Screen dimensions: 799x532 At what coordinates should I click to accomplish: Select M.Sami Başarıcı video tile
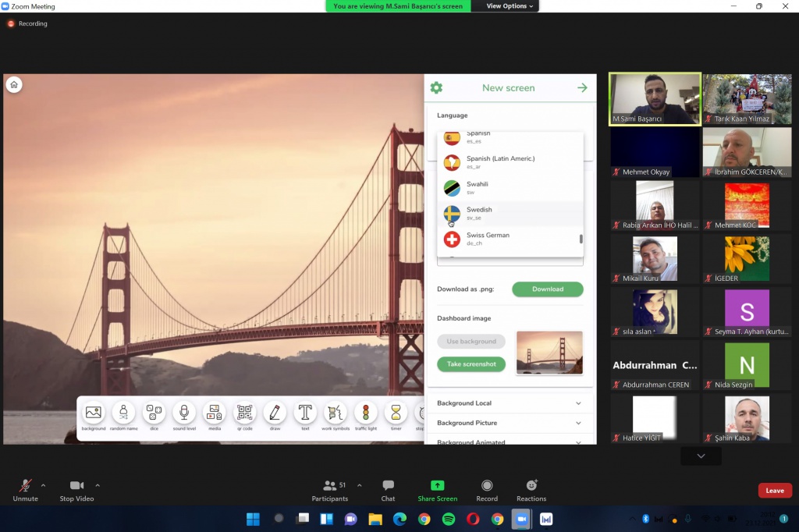(655, 99)
